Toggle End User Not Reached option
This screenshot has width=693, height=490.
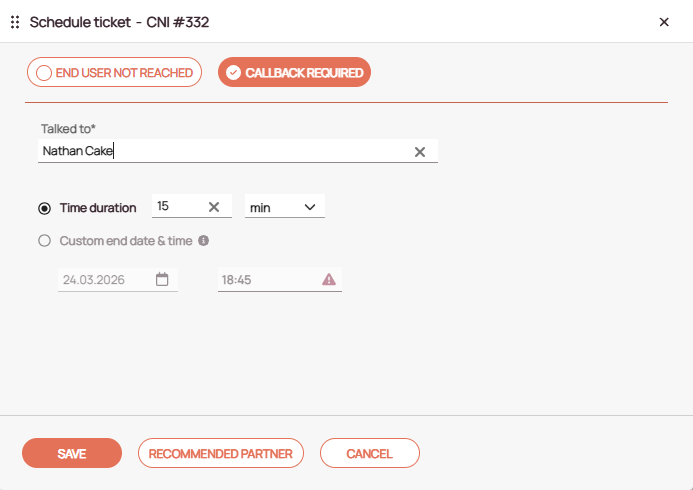[x=115, y=73]
